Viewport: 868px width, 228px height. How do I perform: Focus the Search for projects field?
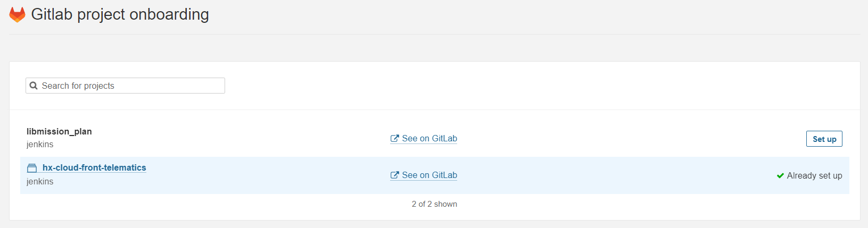pyautogui.click(x=125, y=86)
